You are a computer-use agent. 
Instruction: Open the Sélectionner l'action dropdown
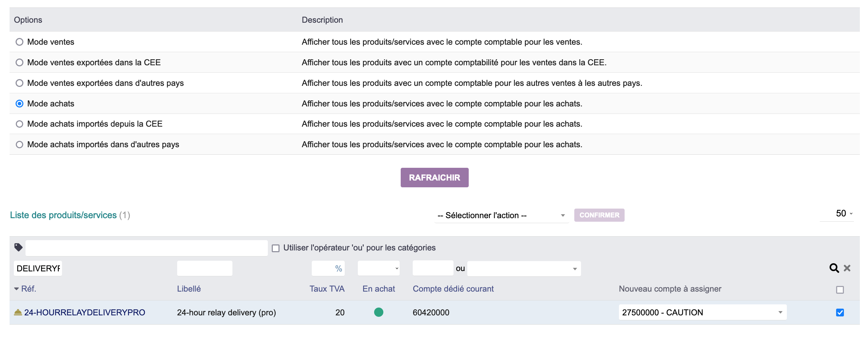(x=501, y=215)
